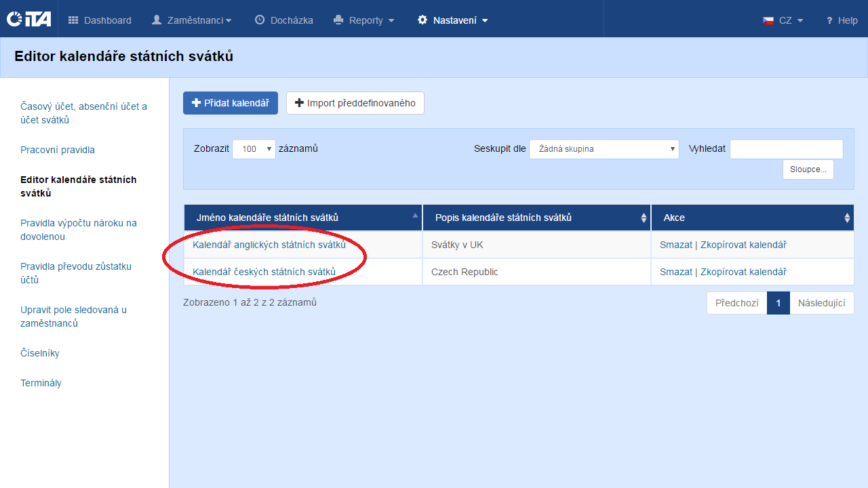Image resolution: width=868 pixels, height=488 pixels.
Task: Sort by Jméno kalendáře column arrow
Action: (x=415, y=216)
